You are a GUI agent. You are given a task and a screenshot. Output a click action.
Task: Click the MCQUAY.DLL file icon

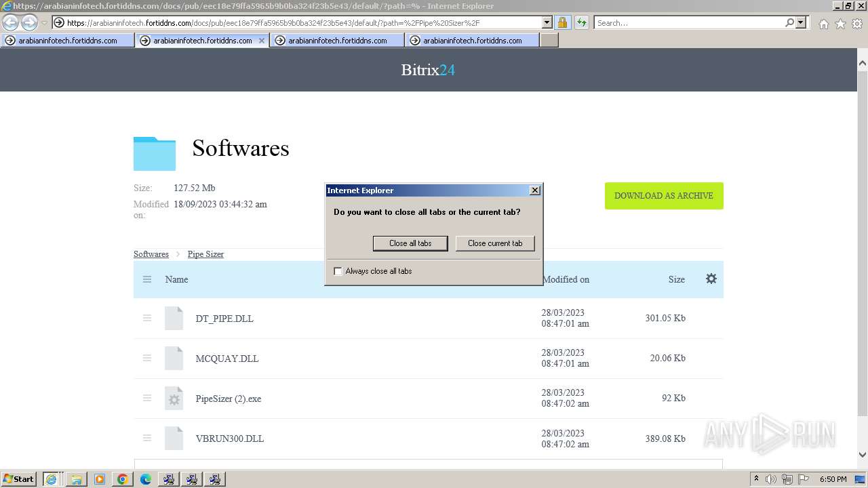pos(174,358)
